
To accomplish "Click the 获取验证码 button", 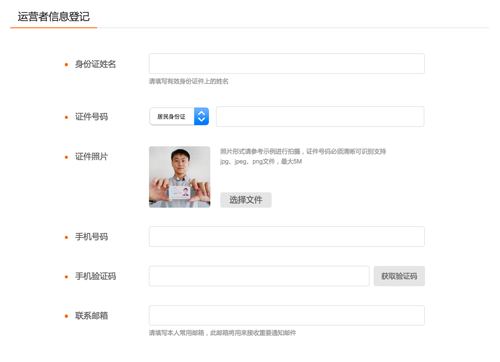I will click(x=399, y=276).
